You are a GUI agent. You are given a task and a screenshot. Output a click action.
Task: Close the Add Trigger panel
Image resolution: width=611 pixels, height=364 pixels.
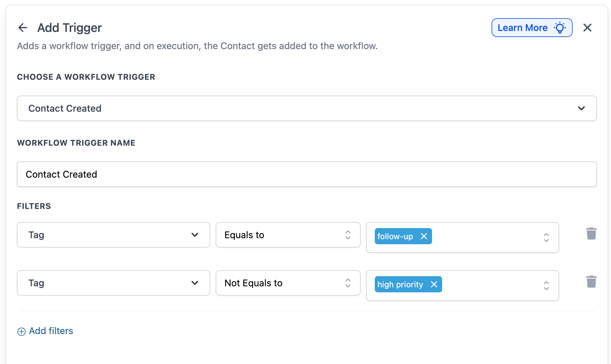click(x=587, y=28)
